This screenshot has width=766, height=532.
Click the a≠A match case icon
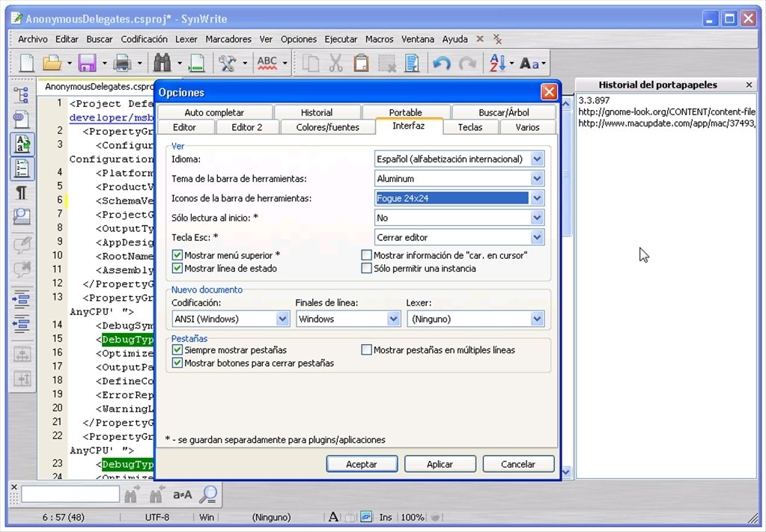182,495
